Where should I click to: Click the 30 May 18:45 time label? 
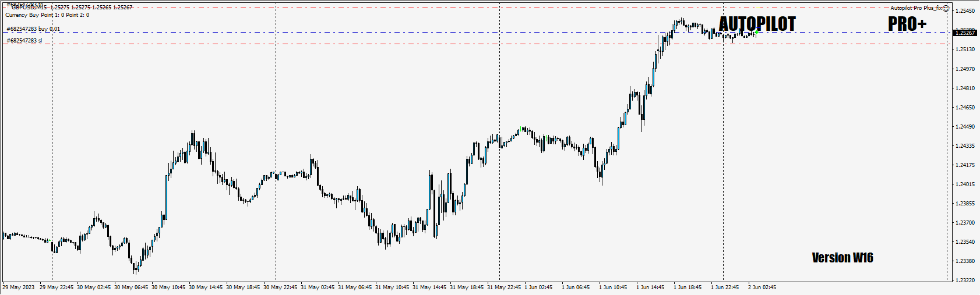[243, 287]
